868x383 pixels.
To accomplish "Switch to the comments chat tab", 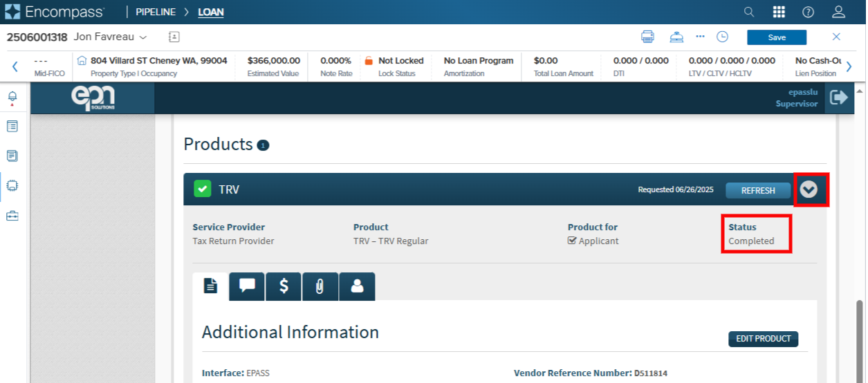I will [247, 286].
